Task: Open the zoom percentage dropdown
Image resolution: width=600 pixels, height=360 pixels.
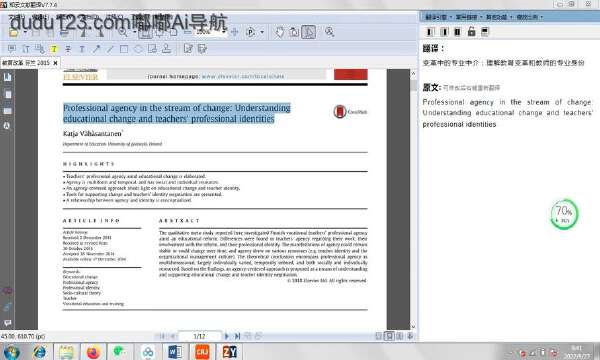Action: pyautogui.click(x=224, y=32)
